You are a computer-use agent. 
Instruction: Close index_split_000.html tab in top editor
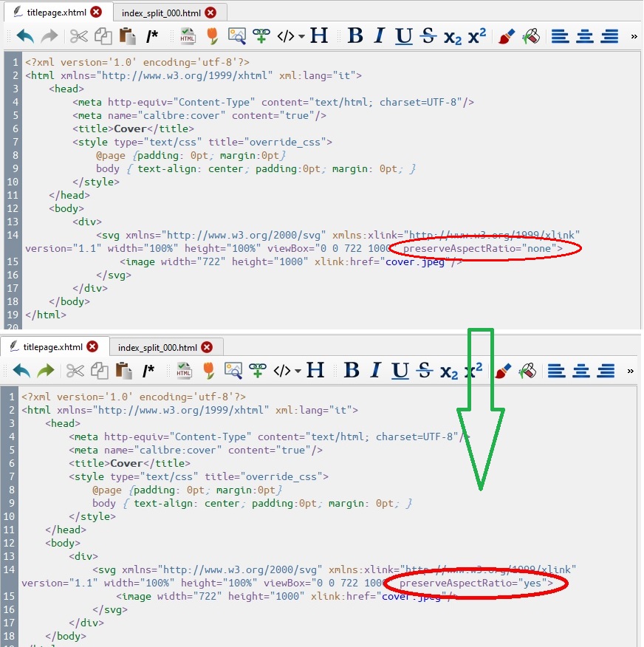[210, 13]
